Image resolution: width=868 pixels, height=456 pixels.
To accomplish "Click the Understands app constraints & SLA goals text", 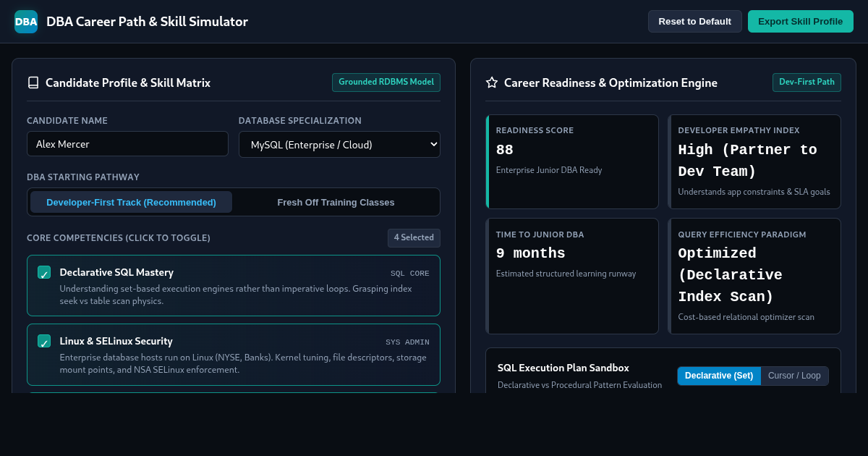I will [x=754, y=192].
